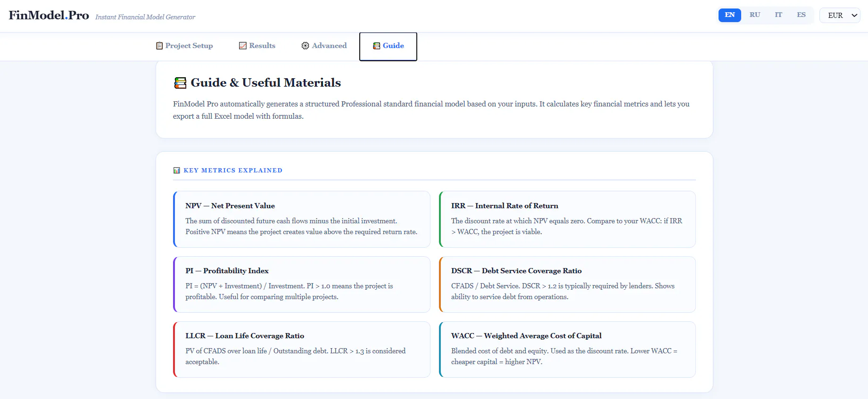Select the LLCR Loan Life Coverage card

302,350
